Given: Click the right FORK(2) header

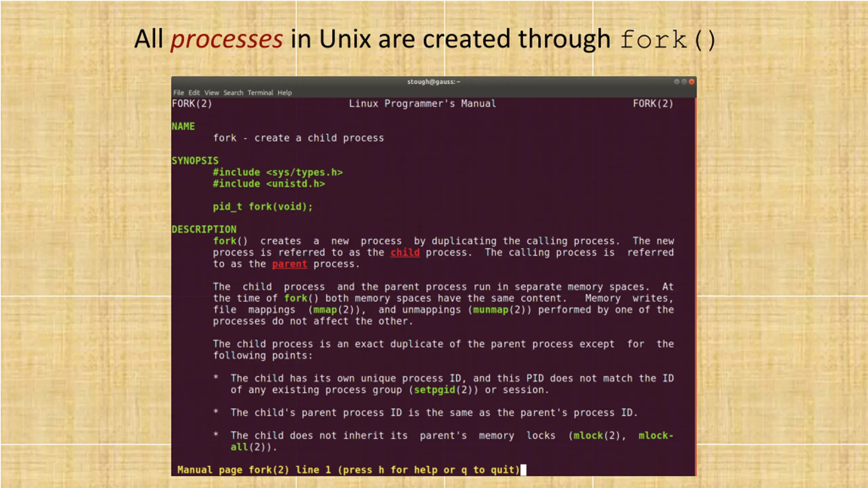Looking at the screenshot, I should tap(653, 104).
